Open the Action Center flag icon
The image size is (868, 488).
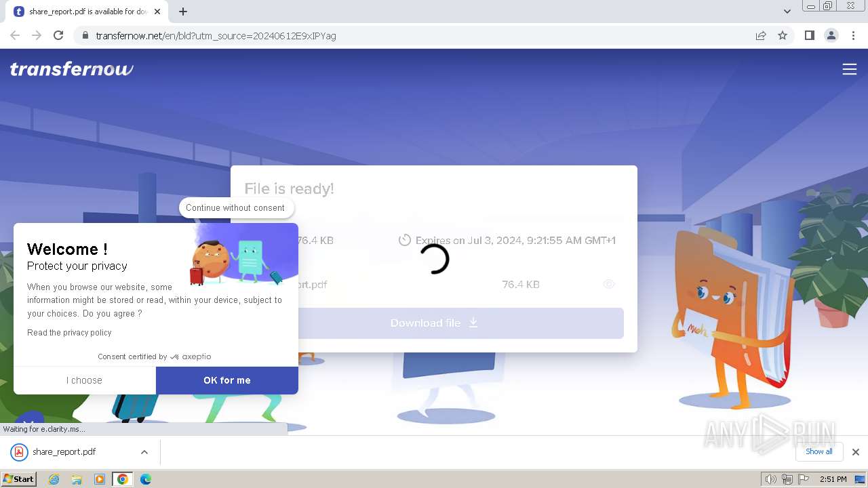[x=803, y=479]
